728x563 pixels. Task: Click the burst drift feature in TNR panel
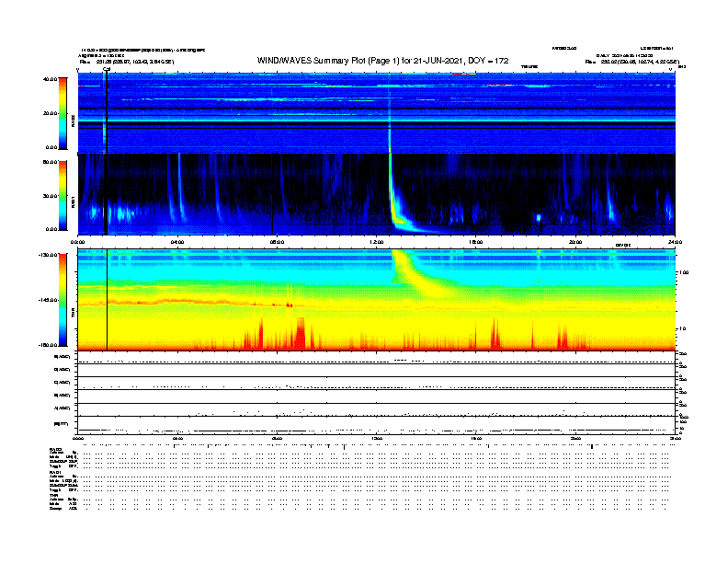pos(418,274)
